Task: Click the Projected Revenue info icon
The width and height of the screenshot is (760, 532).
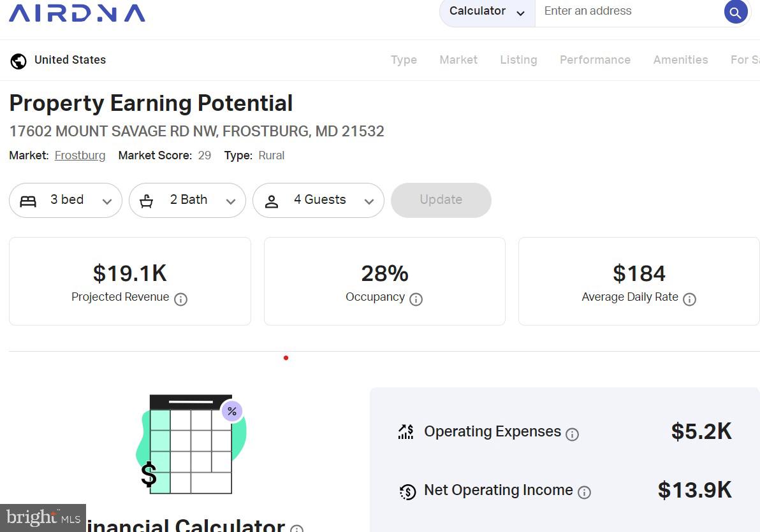Action: 181,299
